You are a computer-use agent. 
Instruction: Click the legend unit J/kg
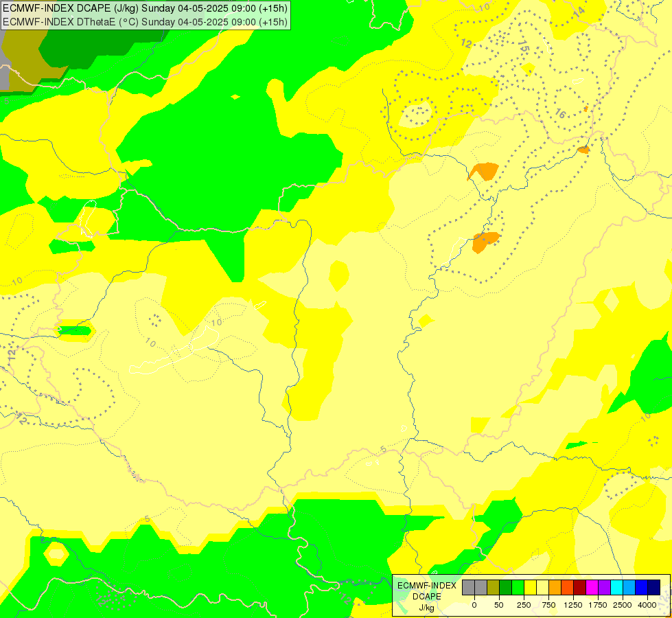point(426,608)
